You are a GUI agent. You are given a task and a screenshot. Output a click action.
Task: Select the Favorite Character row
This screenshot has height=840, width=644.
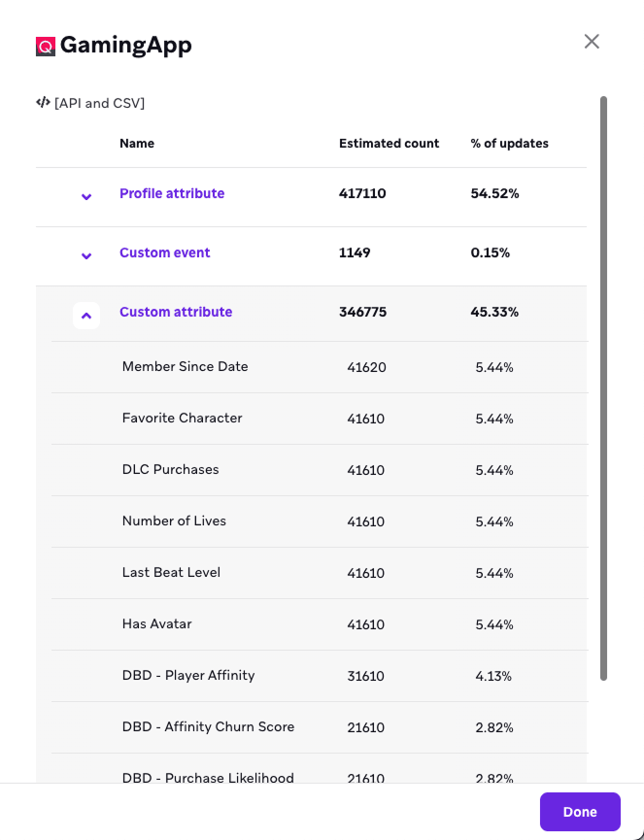pos(320,419)
